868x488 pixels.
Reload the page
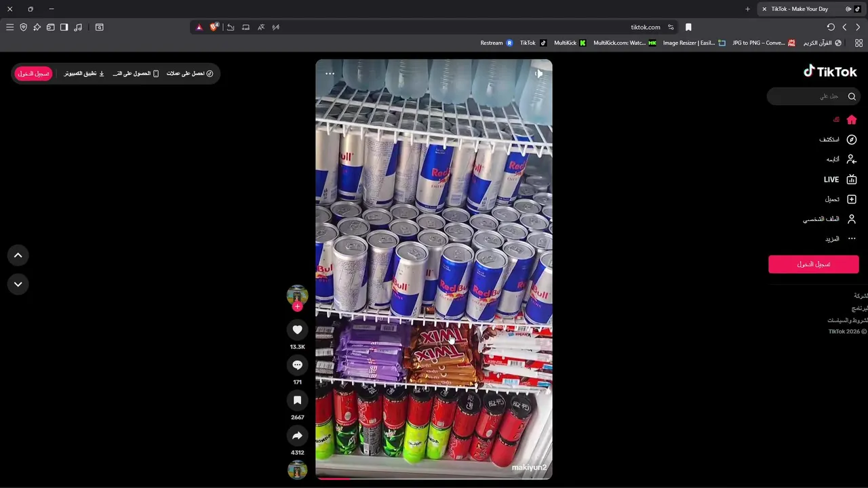(x=831, y=27)
